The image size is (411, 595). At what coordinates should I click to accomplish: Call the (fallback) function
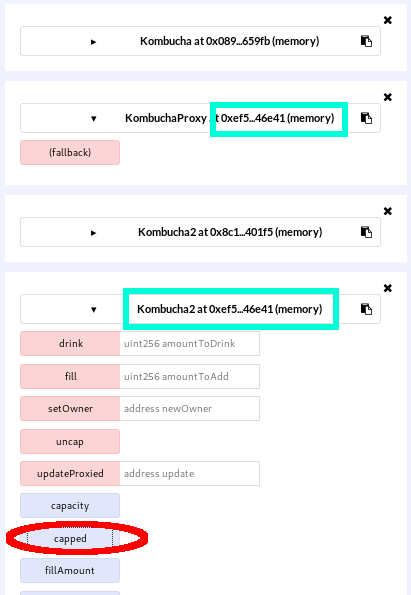[70, 153]
